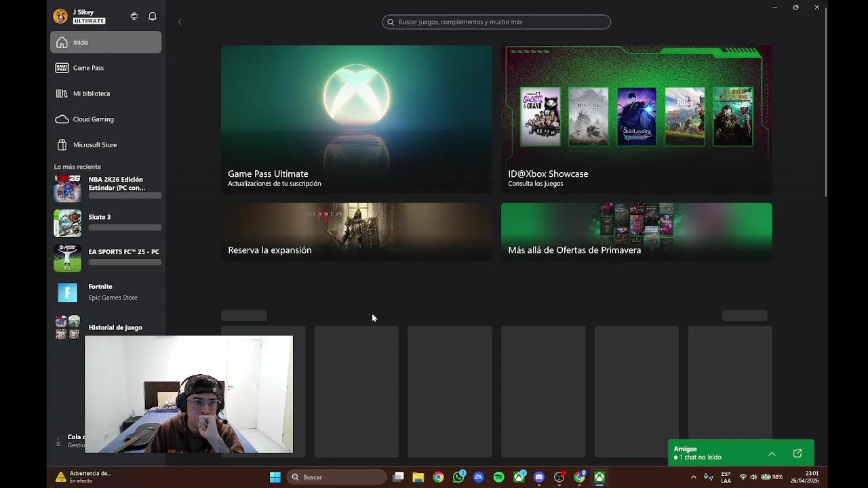Click the ULTIMATE badge under J Sikey

tap(89, 21)
